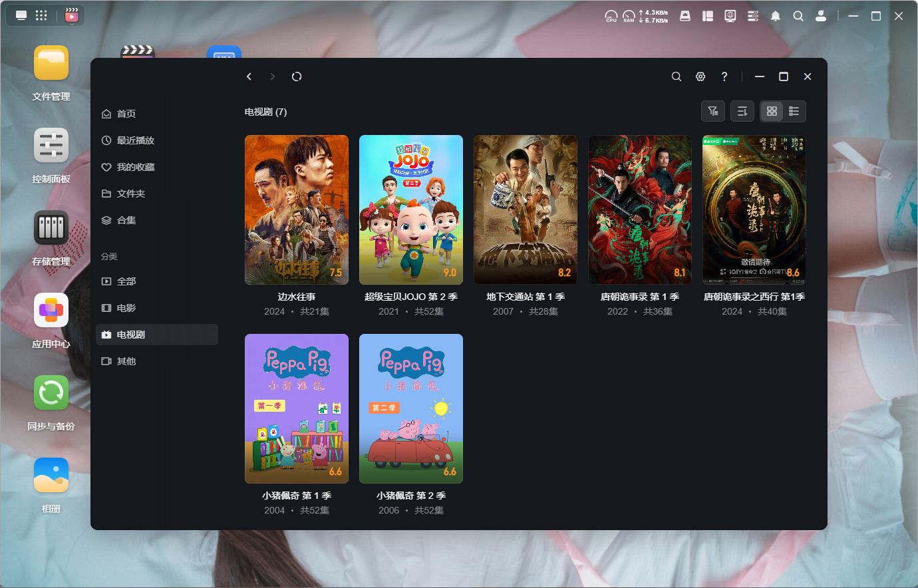This screenshot has width=918, height=588.
Task: Go back with the left arrow
Action: 249,76
